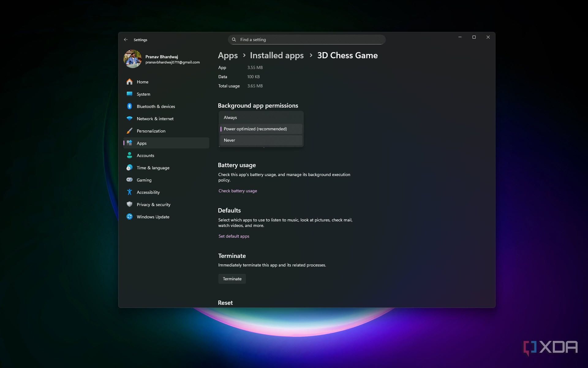Click the Bluetooth icon in sidebar
The height and width of the screenshot is (368, 588).
(130, 106)
